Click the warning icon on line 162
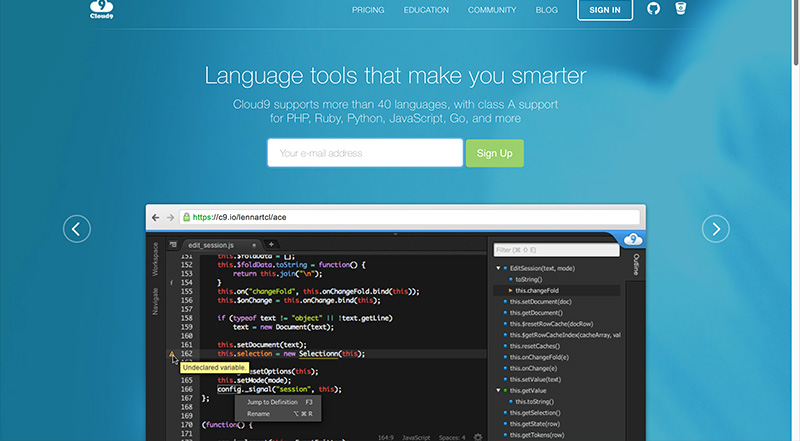This screenshot has width=800, height=441. [x=172, y=354]
